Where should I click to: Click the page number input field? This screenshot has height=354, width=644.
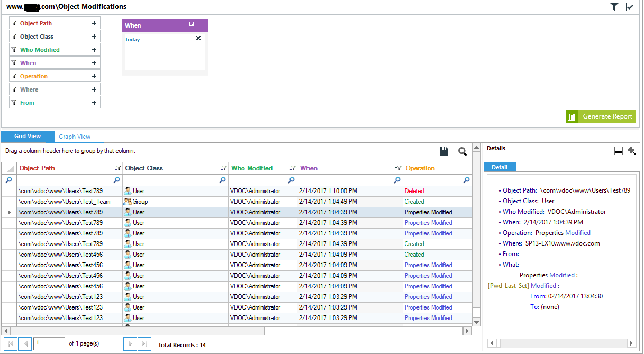[x=49, y=344]
